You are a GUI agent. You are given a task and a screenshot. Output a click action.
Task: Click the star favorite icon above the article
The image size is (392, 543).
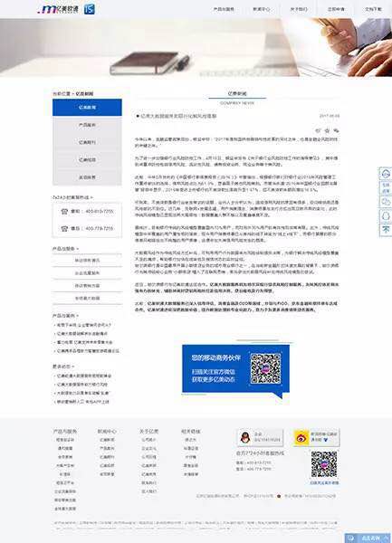(x=327, y=130)
